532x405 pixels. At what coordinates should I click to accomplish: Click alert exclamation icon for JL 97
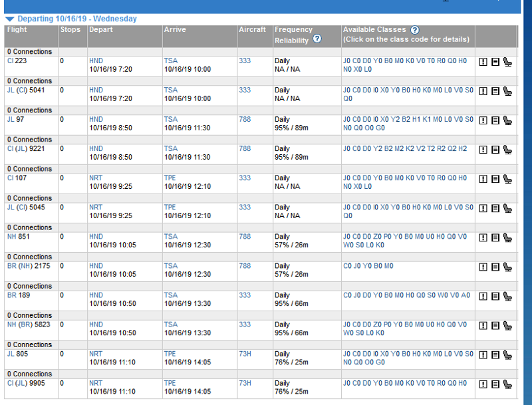(x=483, y=120)
